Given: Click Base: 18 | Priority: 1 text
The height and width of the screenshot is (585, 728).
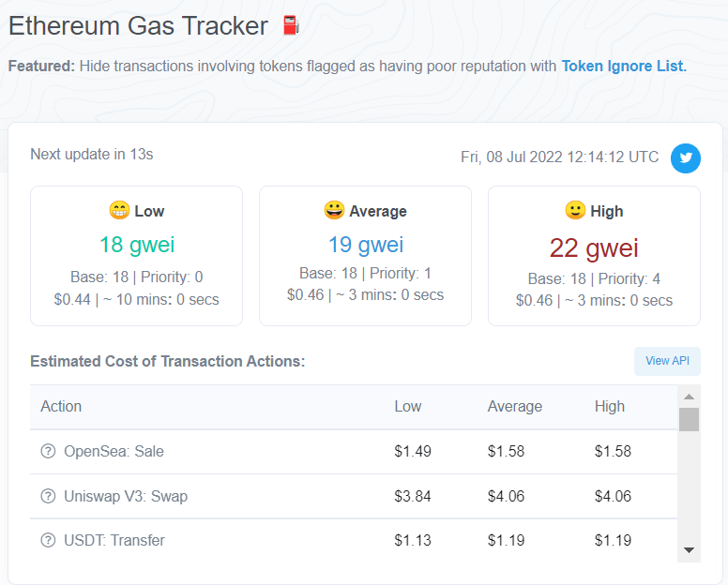Looking at the screenshot, I should (365, 273).
